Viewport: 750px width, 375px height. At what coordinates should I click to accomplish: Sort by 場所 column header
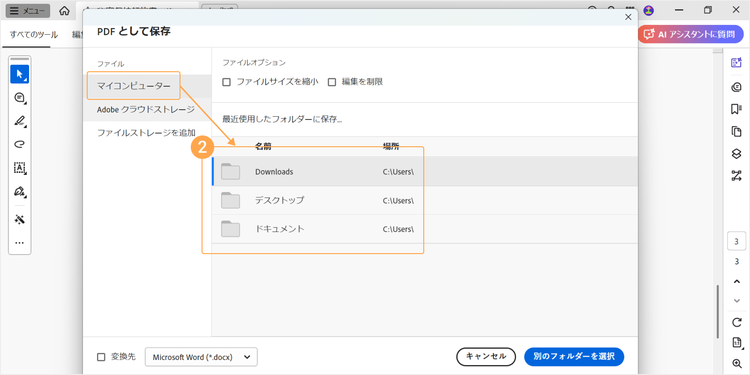[391, 147]
